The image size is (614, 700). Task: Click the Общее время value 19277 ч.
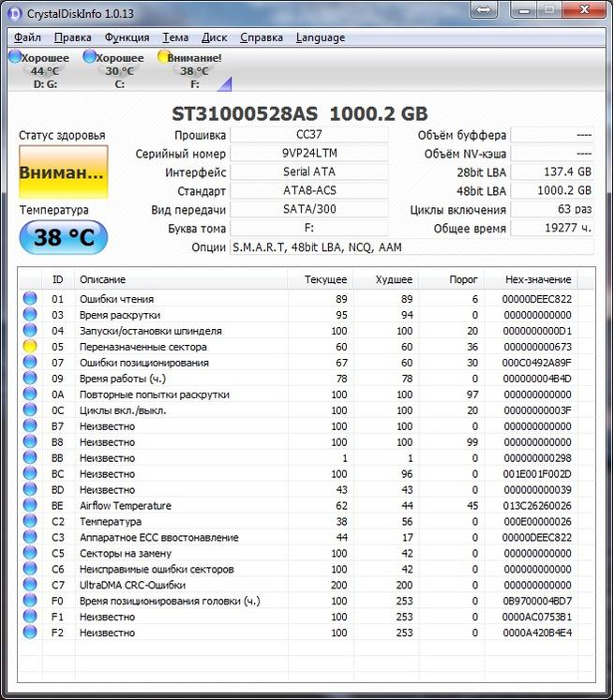(x=552, y=228)
